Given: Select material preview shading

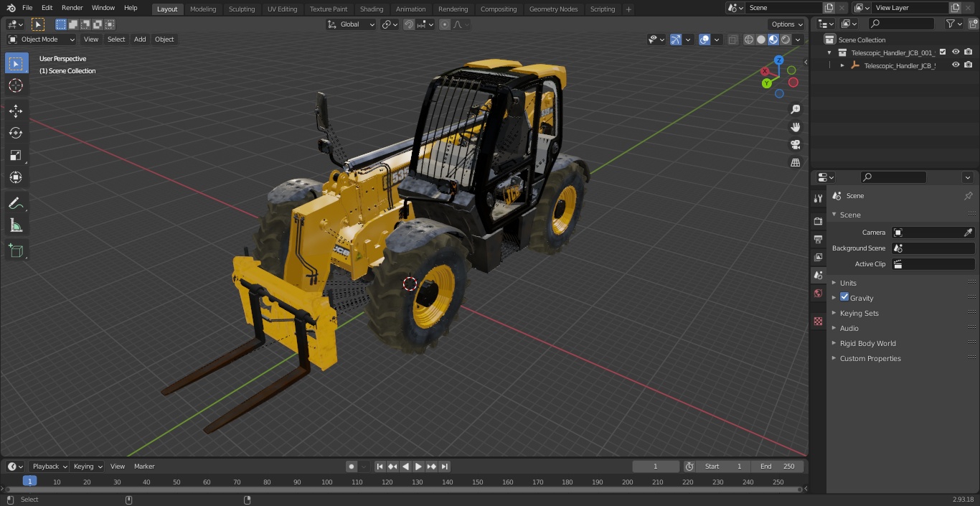Looking at the screenshot, I should coord(773,39).
